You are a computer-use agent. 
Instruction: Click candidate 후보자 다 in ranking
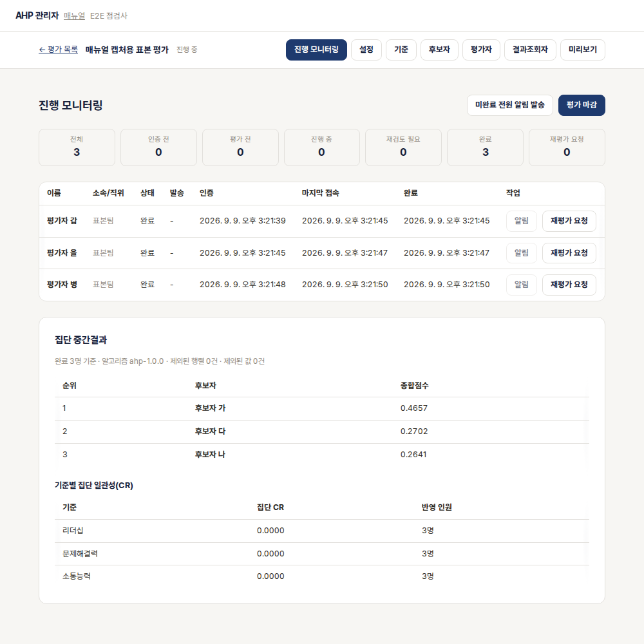pyautogui.click(x=211, y=431)
